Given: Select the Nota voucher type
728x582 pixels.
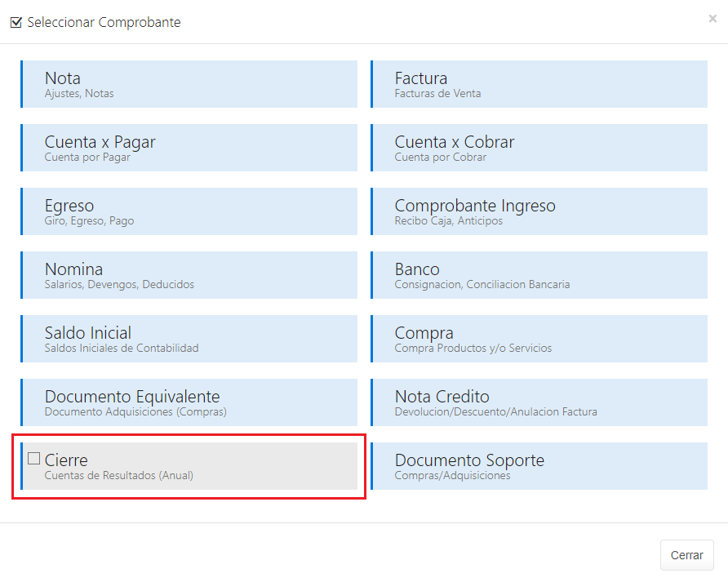Looking at the screenshot, I should pos(189,84).
